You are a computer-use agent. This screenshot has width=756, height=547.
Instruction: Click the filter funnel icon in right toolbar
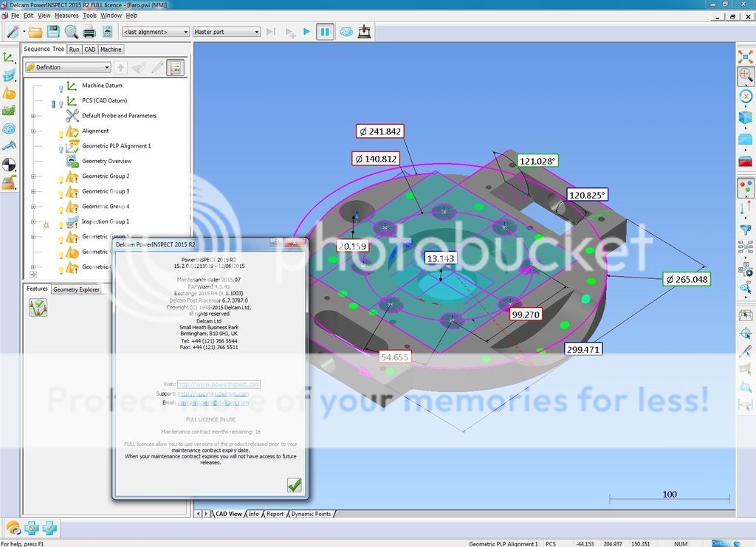tap(746, 230)
